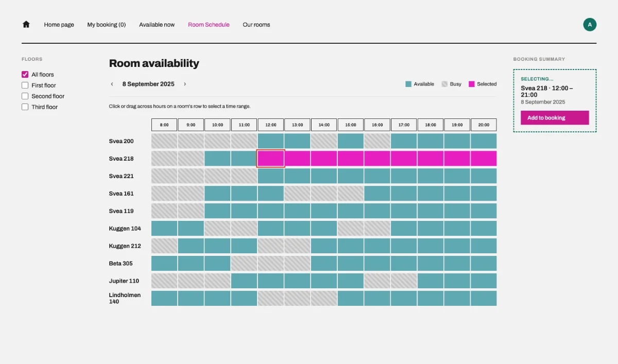The image size is (618, 364).
Task: Go to previous day arrow
Action: click(112, 84)
